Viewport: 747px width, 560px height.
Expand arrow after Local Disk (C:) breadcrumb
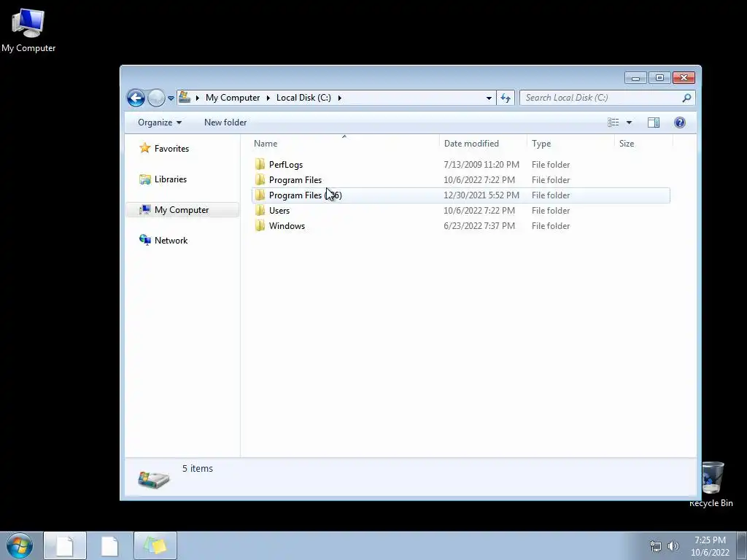click(340, 98)
